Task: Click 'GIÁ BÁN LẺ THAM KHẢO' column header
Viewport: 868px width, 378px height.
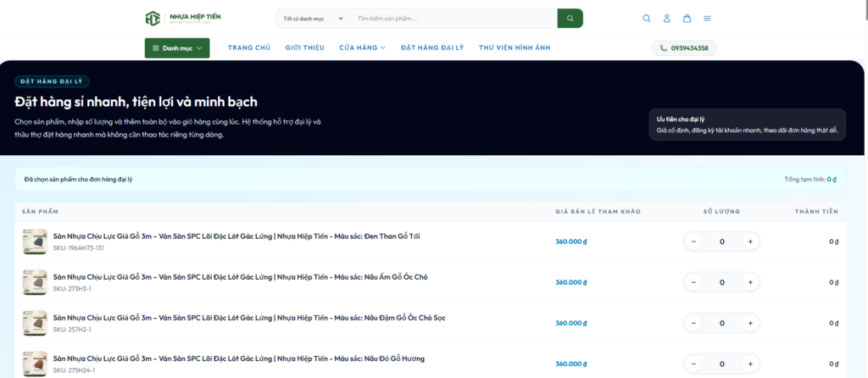Action: [x=598, y=211]
